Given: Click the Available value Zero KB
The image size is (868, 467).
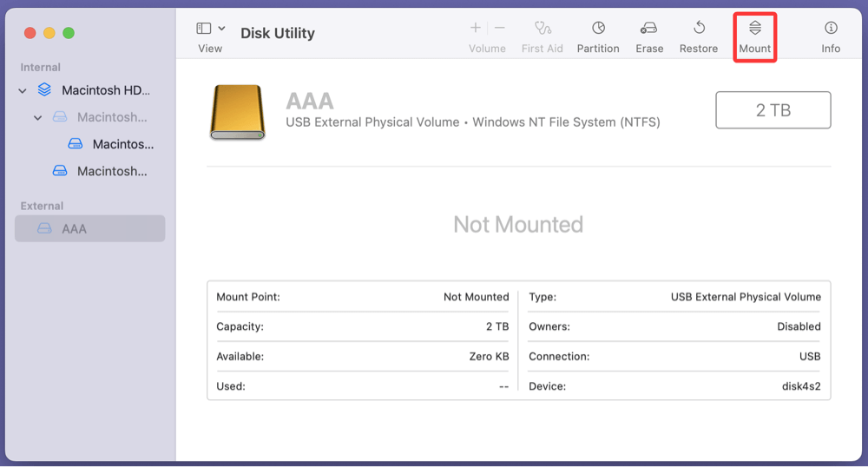Looking at the screenshot, I should point(489,357).
